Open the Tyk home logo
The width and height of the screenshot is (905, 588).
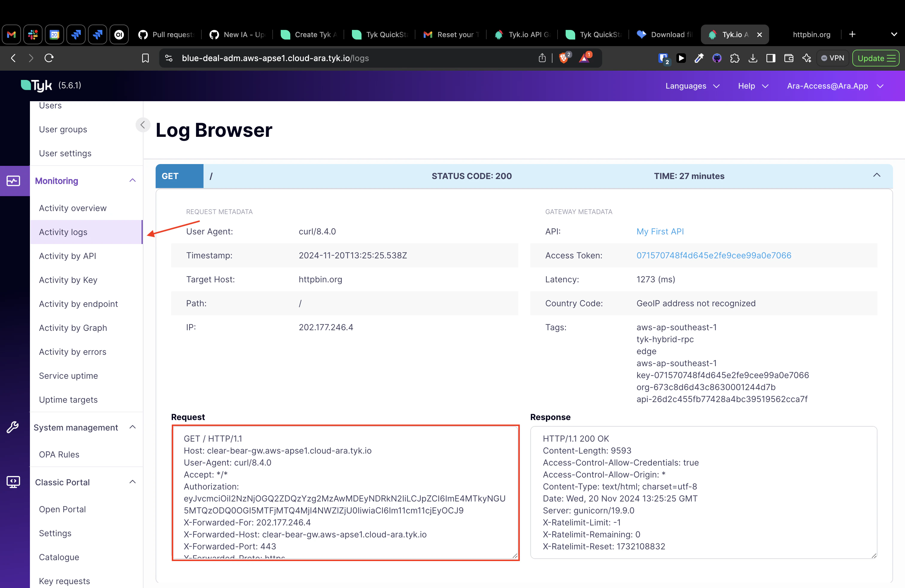point(37,85)
